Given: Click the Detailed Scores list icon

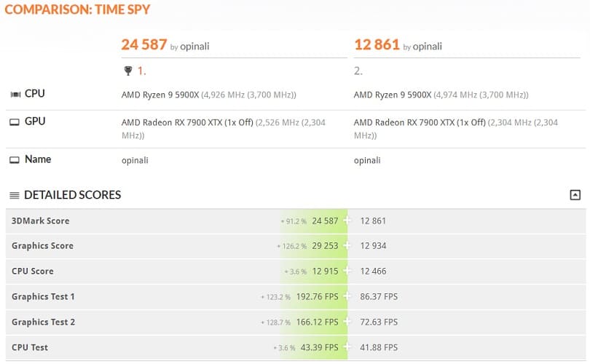Looking at the screenshot, I should (x=15, y=195).
